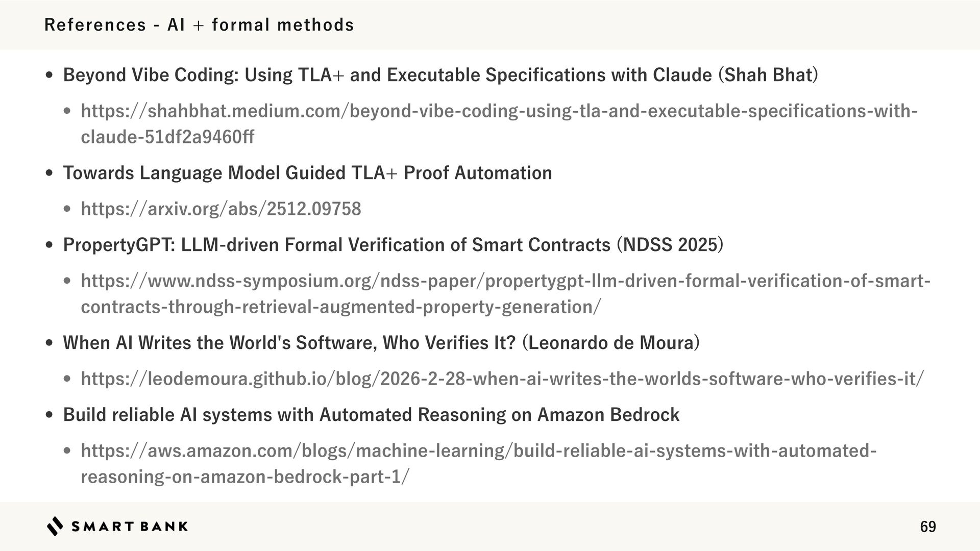Click the SMART BANK wordmark text

point(130,527)
